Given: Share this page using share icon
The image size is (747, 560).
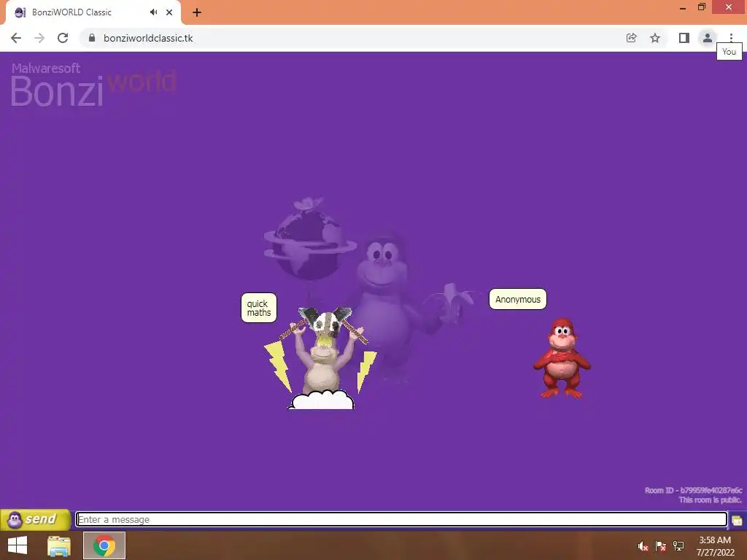Looking at the screenshot, I should 631,38.
